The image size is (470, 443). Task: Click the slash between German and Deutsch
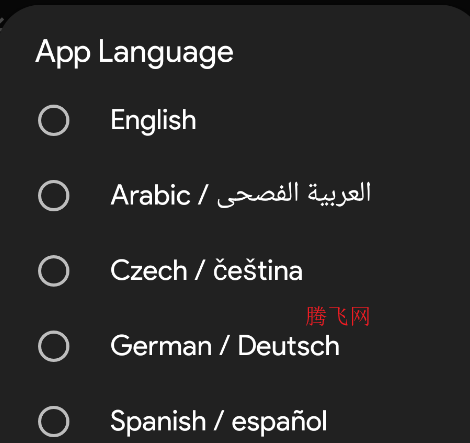point(225,345)
